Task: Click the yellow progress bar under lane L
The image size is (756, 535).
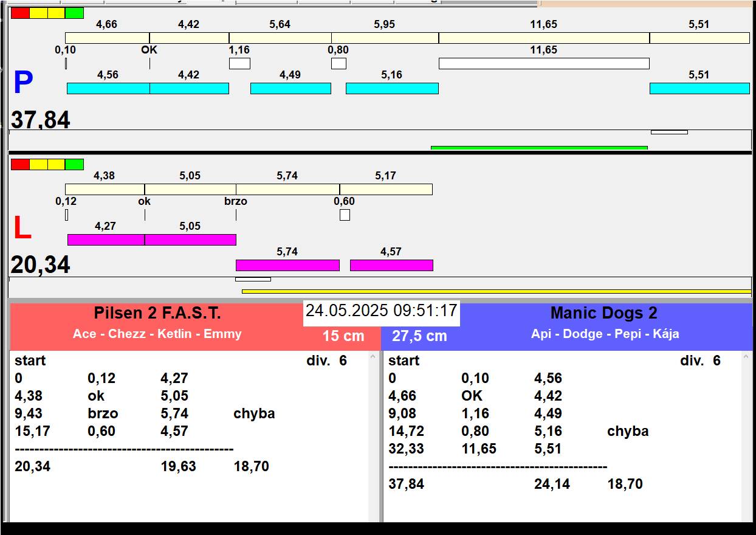Action: click(x=496, y=291)
